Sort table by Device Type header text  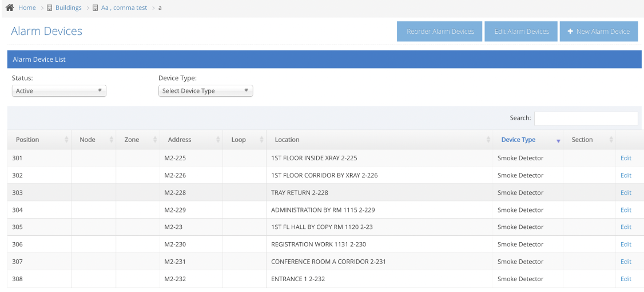[x=518, y=140]
